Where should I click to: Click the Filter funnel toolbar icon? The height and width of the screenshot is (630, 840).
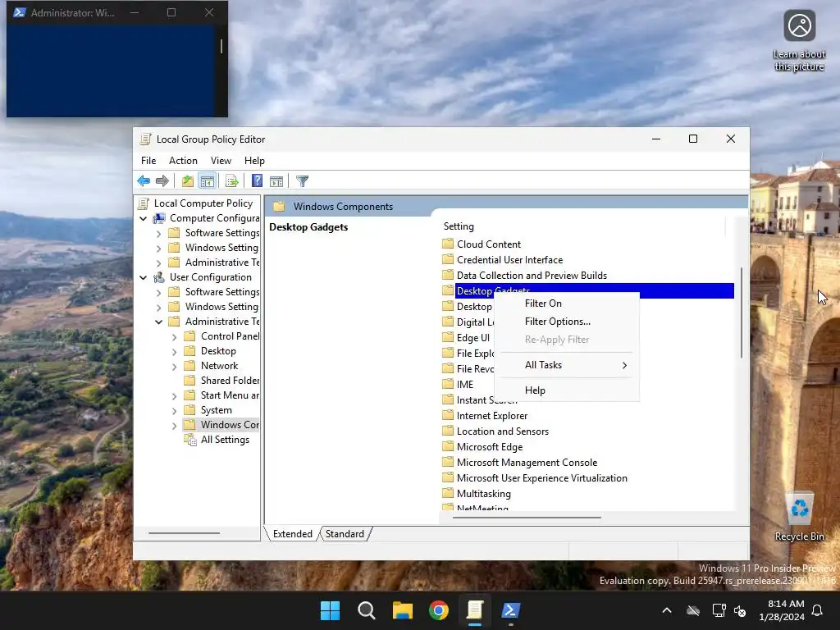point(302,181)
